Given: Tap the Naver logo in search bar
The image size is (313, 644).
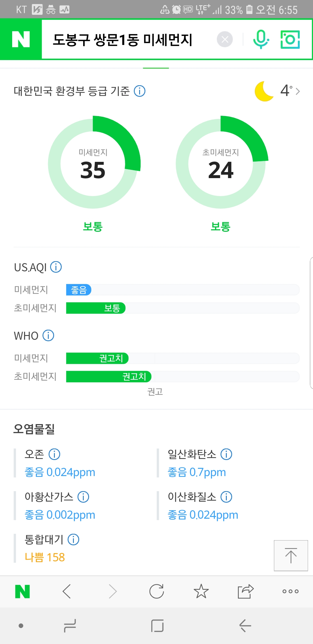Looking at the screenshot, I should (21, 39).
